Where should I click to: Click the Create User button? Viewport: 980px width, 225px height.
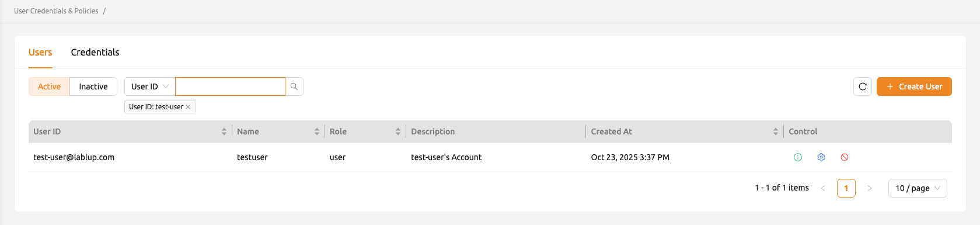pos(914,86)
